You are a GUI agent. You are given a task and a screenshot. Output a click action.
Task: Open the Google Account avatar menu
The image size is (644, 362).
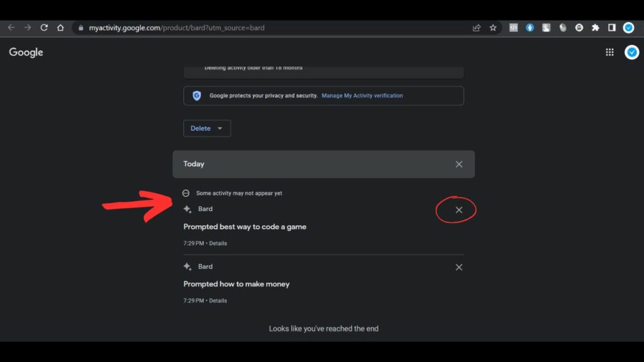[631, 52]
